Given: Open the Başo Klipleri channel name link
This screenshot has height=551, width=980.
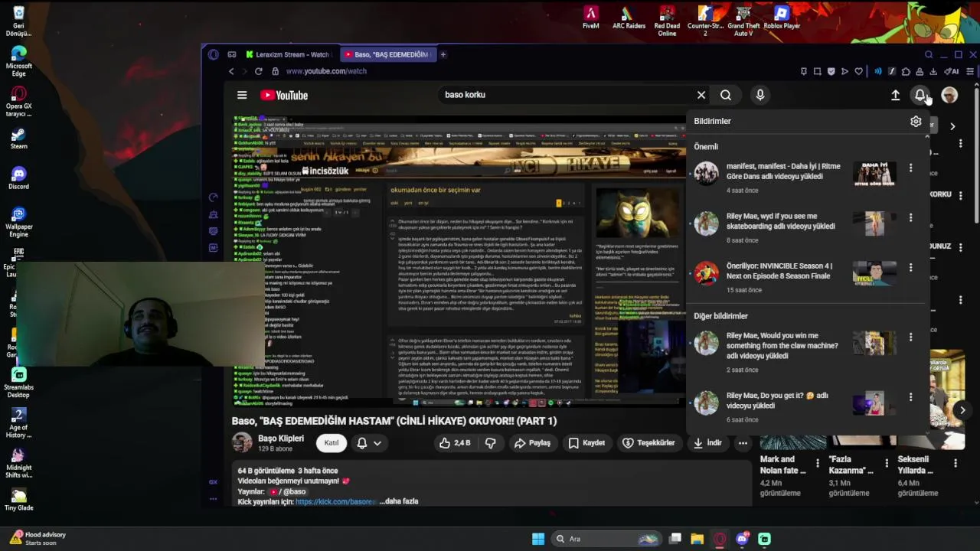Looking at the screenshot, I should click(x=281, y=439).
